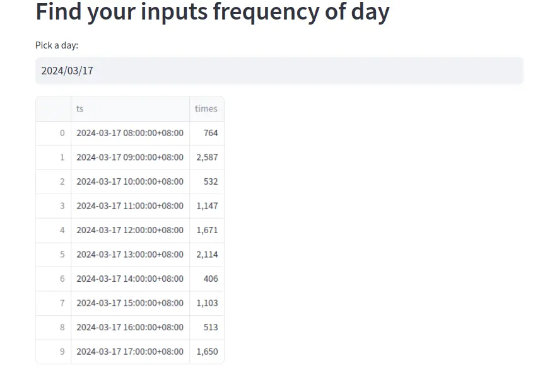Select the 13:00:00 timestamp cell
552x392 pixels.
[x=130, y=255]
